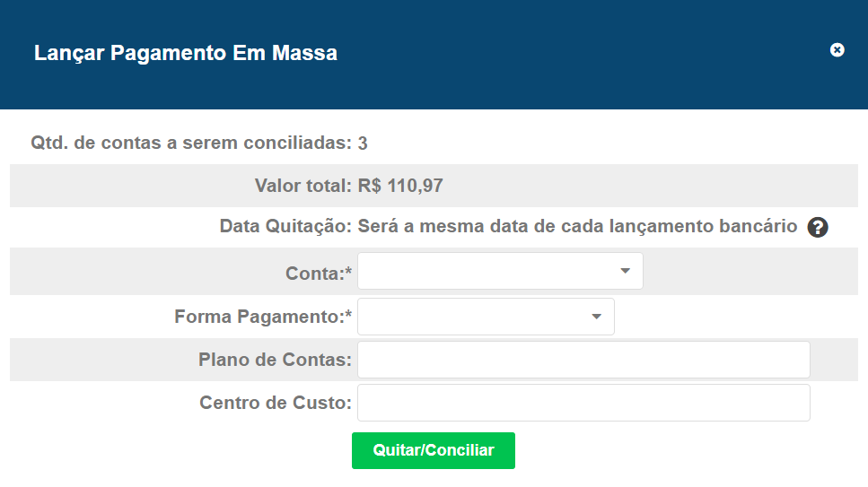Close the Lançar Pagamento Em Massa dialog
The image size is (868, 487).
(x=837, y=50)
